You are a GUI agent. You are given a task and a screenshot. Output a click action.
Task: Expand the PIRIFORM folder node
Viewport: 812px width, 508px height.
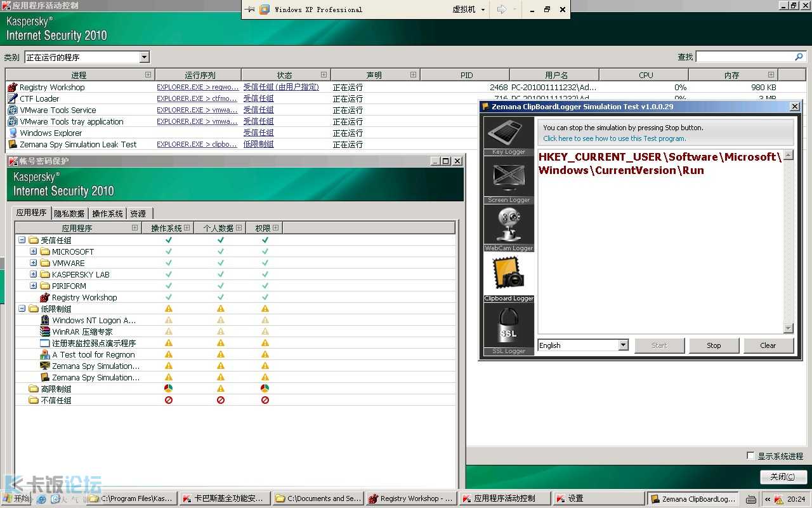coord(34,286)
